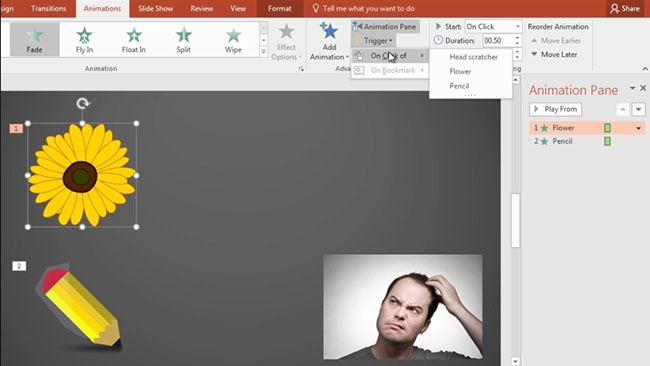Move animation down with arrow button
The width and height of the screenshot is (650, 366).
[638, 109]
